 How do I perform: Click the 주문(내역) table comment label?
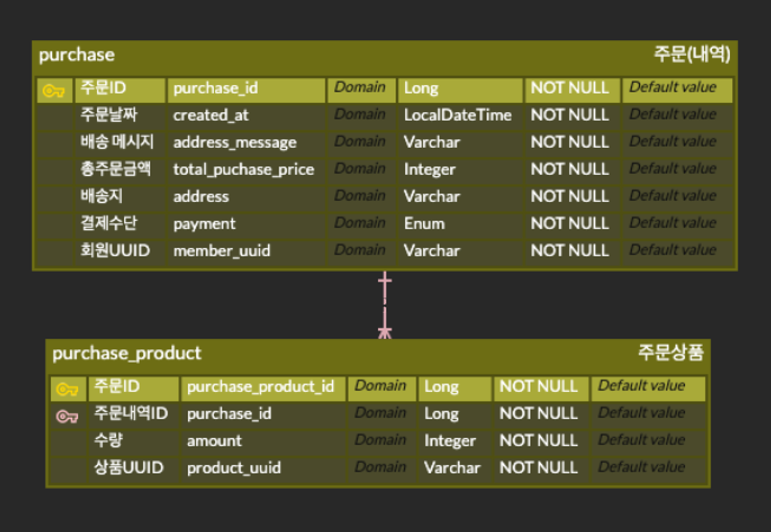pyautogui.click(x=692, y=54)
